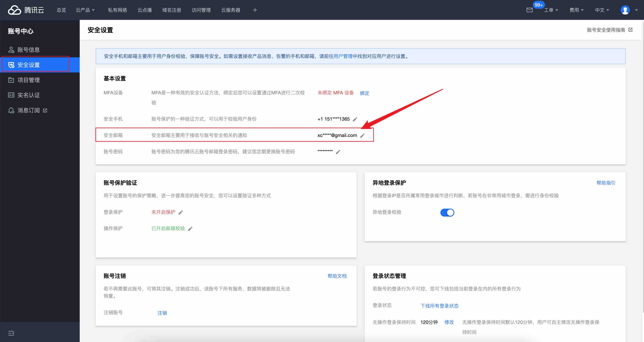Image resolution: width=644 pixels, height=342 pixels.
Task: Select 实名认证 in the sidebar
Action: pyautogui.click(x=40, y=95)
